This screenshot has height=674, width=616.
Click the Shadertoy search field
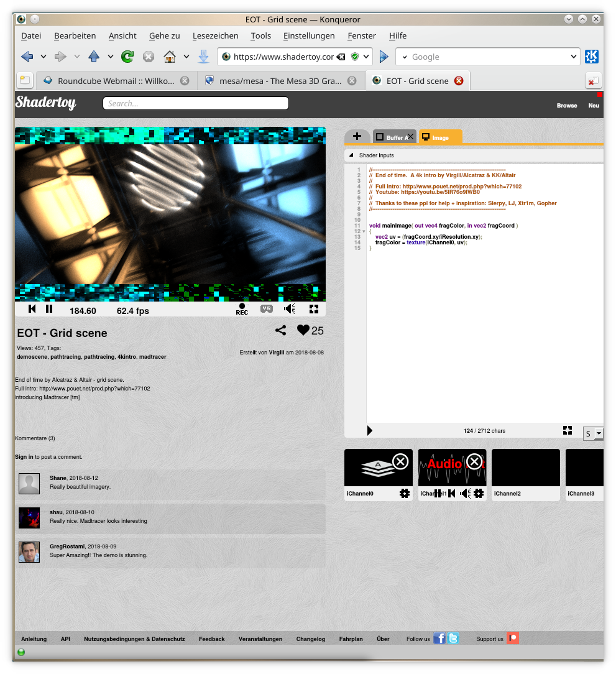(x=196, y=104)
